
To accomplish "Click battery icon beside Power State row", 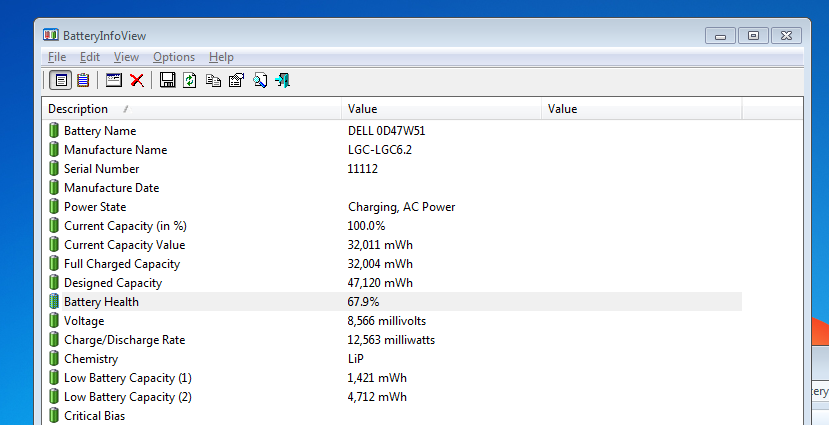I will (x=53, y=206).
